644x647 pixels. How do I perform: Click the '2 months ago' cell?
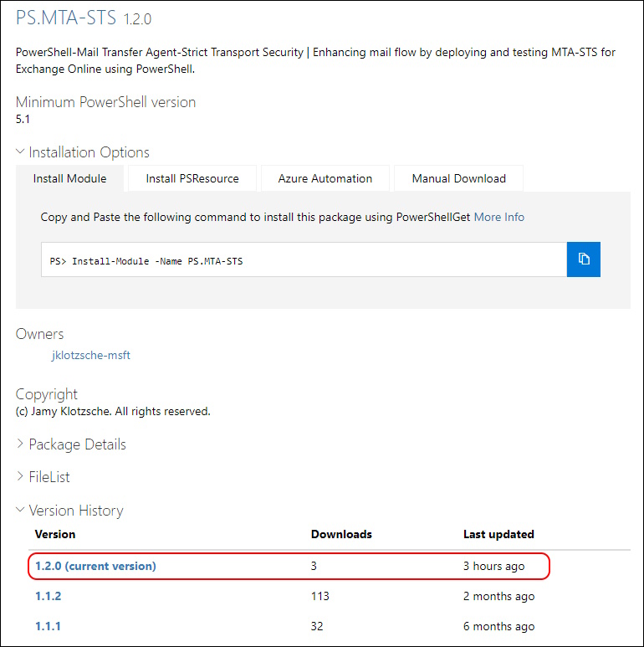pyautogui.click(x=498, y=596)
